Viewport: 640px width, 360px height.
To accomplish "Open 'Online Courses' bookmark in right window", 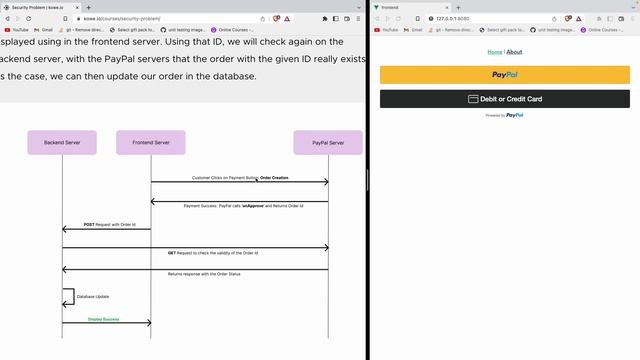I will tap(602, 30).
